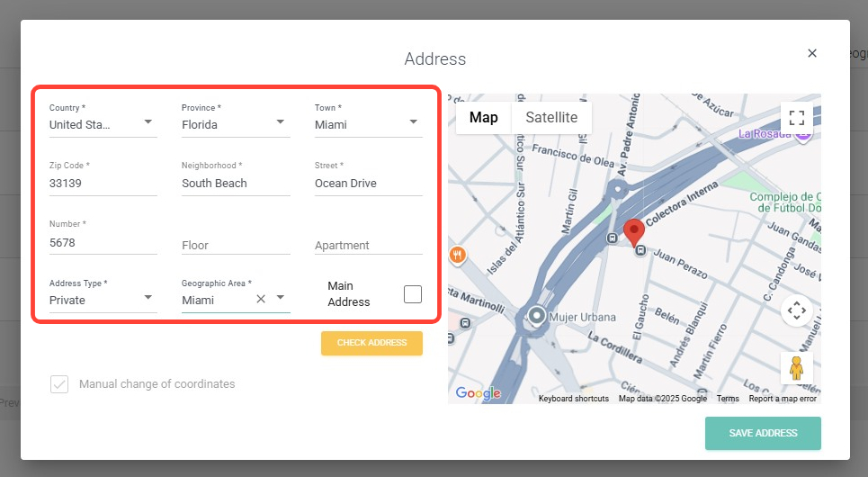Click the Google logo on map
Screen dimensions: 868x477
click(478, 393)
